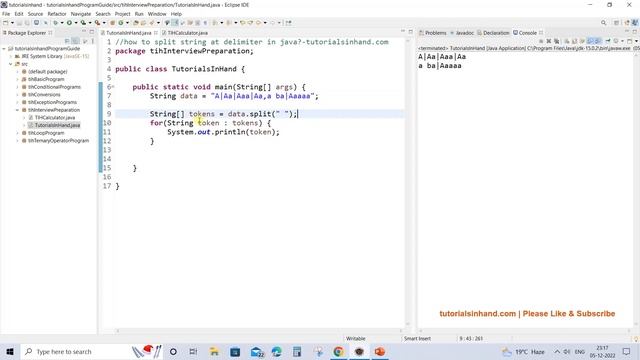Toggle Mark Occurrences in the toolbar
This screenshot has height=360, width=640.
pos(175,23)
